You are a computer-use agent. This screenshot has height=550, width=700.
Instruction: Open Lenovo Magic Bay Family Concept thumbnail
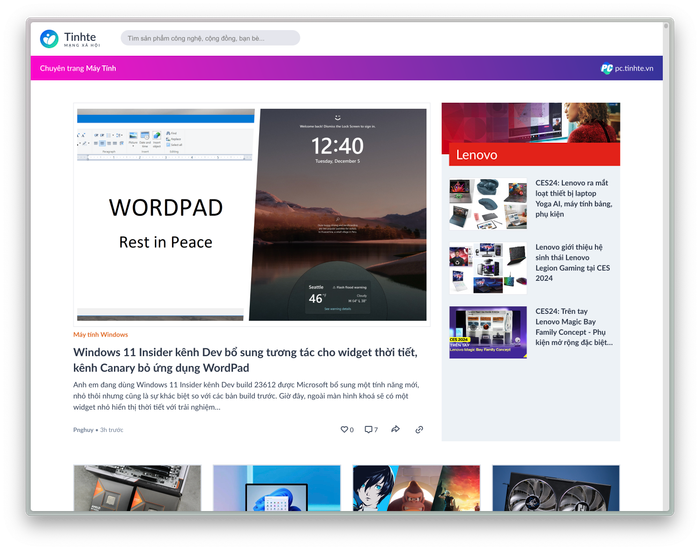(x=488, y=333)
